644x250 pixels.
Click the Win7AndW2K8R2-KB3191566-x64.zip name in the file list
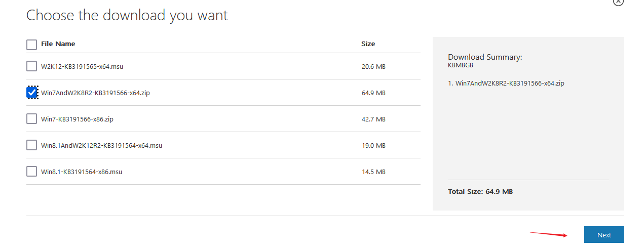tap(95, 93)
